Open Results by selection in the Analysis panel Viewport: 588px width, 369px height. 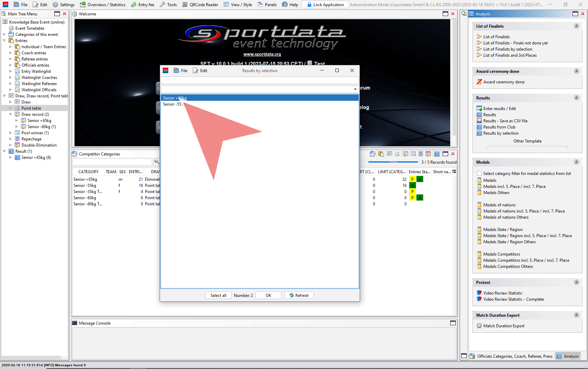[501, 133]
